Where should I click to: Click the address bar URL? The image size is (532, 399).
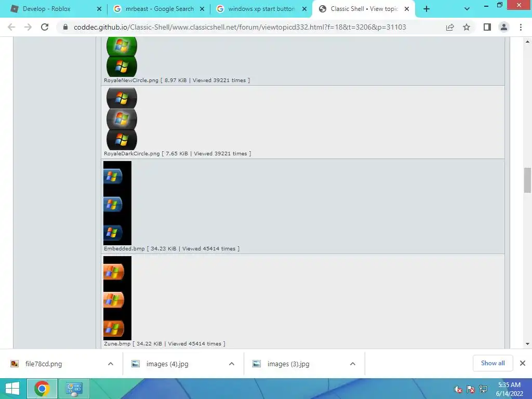click(240, 27)
